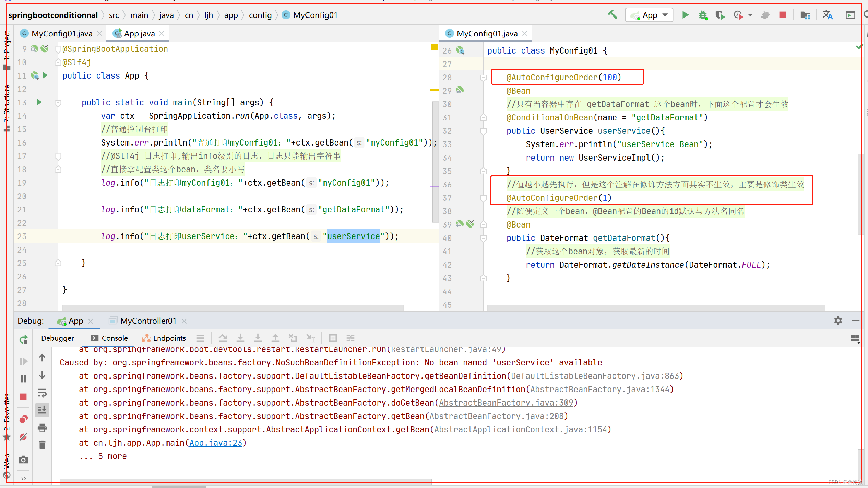Screen dimensions: 868x488
Task: Hide the Debug tool window
Action: click(x=855, y=321)
